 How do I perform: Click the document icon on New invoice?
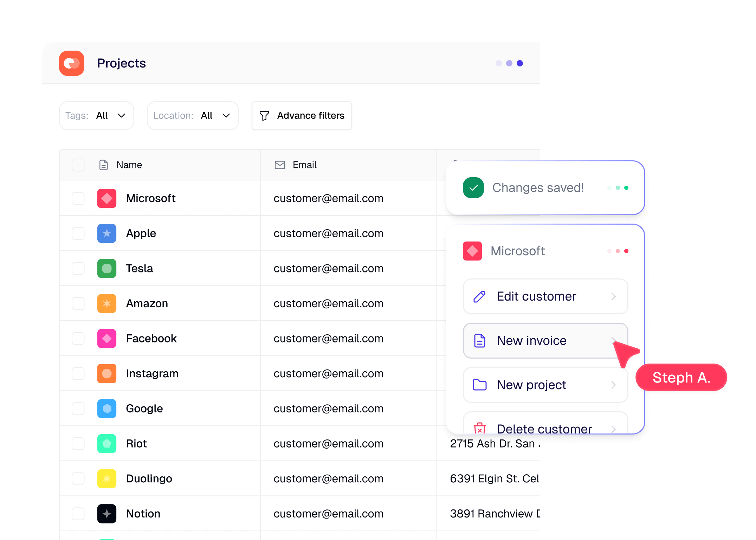(480, 341)
